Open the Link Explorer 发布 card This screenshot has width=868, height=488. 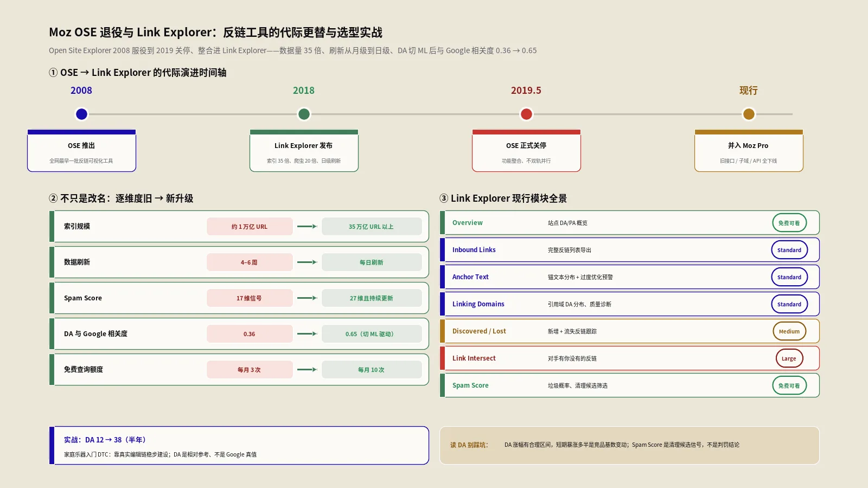304,151
